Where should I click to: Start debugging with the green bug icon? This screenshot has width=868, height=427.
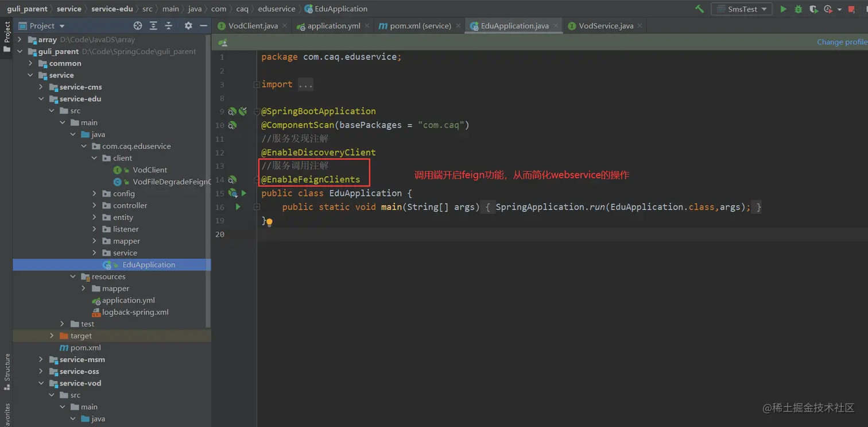[x=798, y=9]
